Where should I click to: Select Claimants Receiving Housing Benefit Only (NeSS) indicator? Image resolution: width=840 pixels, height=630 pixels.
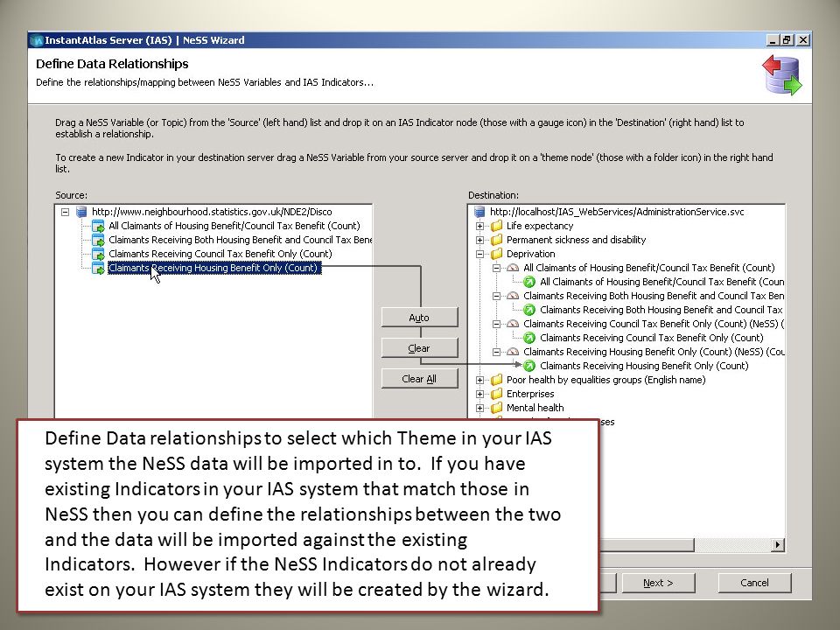654,352
